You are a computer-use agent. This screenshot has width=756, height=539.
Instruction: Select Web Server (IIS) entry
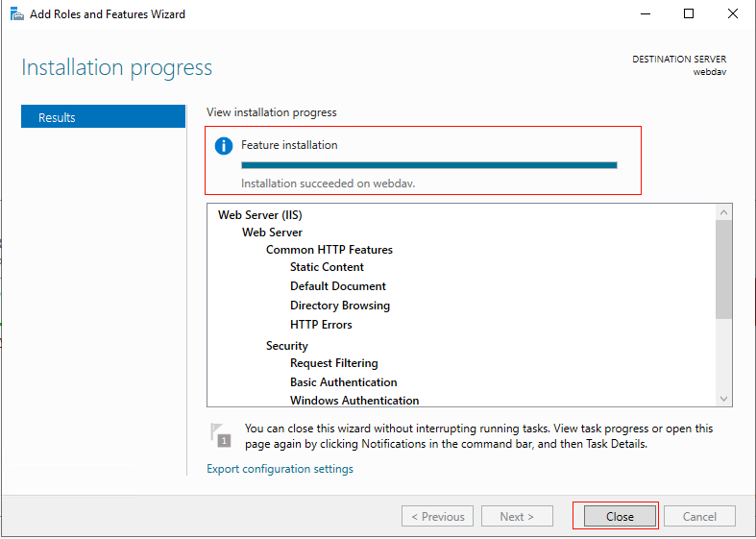pyautogui.click(x=260, y=215)
